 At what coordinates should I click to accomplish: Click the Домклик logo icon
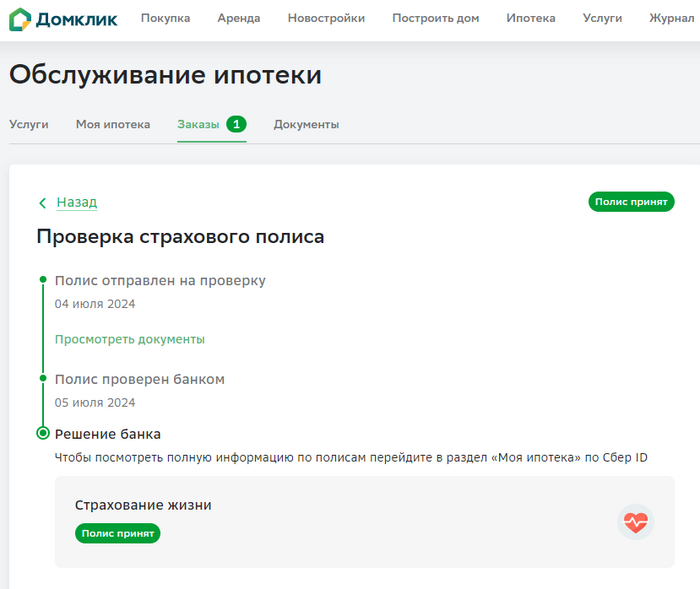click(x=19, y=19)
